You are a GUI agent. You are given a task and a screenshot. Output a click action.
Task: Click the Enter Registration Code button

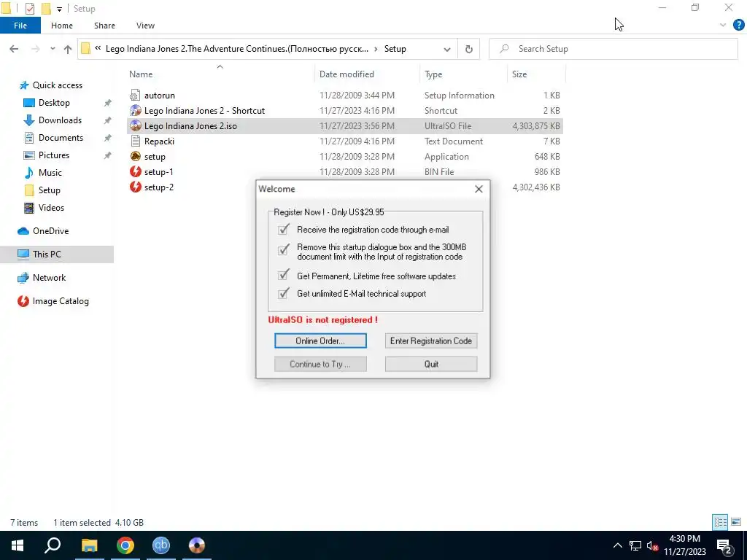(430, 341)
